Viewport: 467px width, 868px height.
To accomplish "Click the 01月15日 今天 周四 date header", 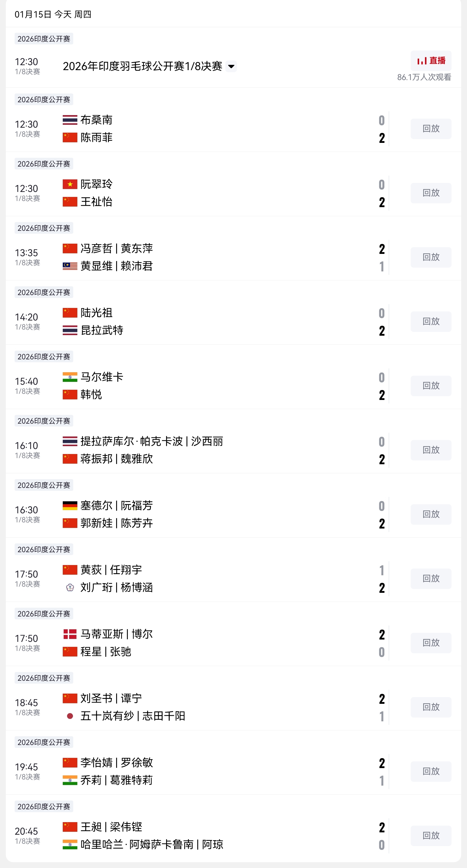I will pos(53,14).
